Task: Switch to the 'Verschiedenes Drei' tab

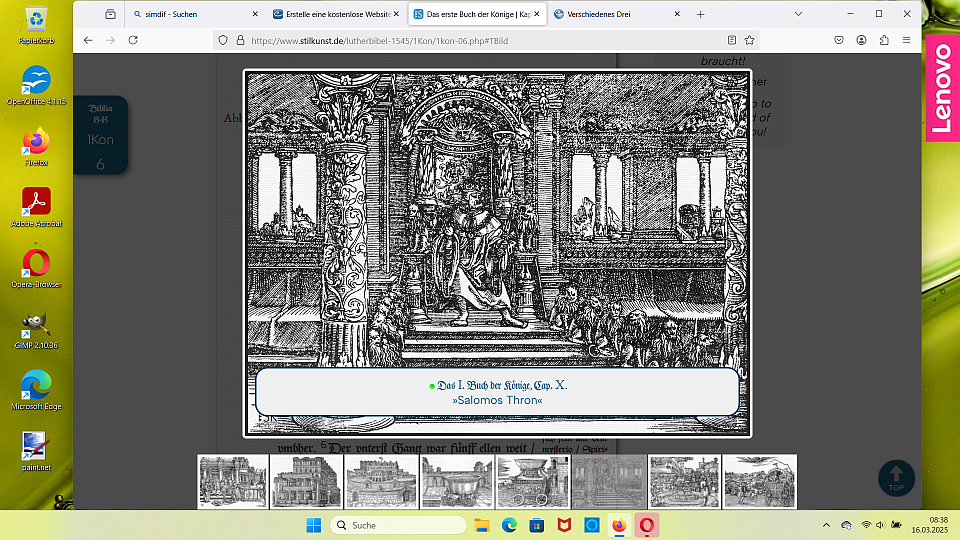Action: click(x=617, y=14)
